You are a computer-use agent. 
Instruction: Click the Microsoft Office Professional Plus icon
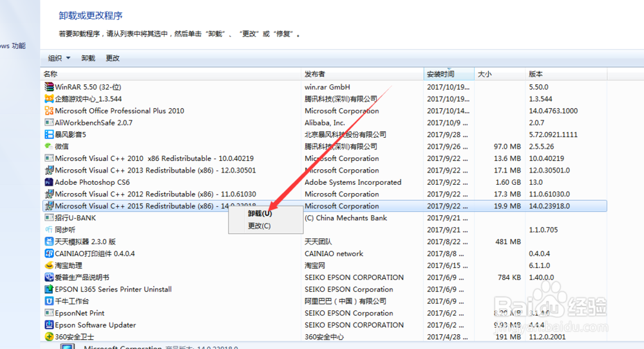pos(49,111)
